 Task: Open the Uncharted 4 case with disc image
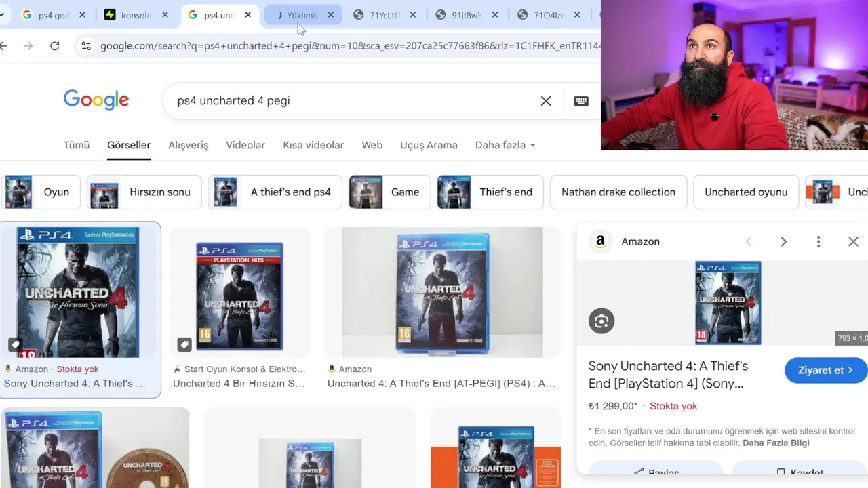click(95, 448)
